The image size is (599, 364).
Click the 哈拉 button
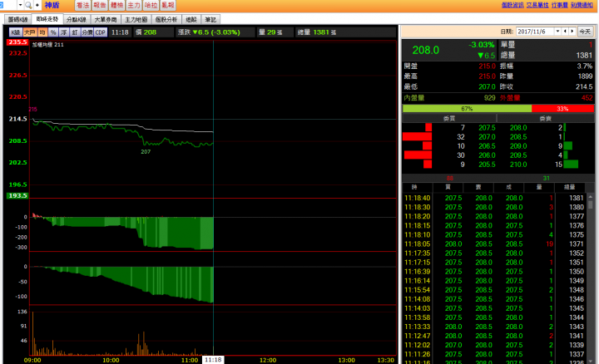[151, 5]
